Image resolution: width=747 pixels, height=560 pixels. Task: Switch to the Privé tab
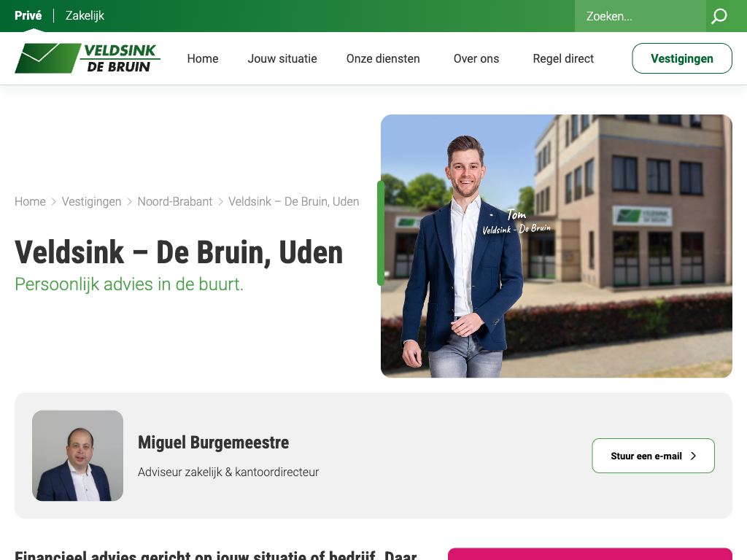(28, 16)
